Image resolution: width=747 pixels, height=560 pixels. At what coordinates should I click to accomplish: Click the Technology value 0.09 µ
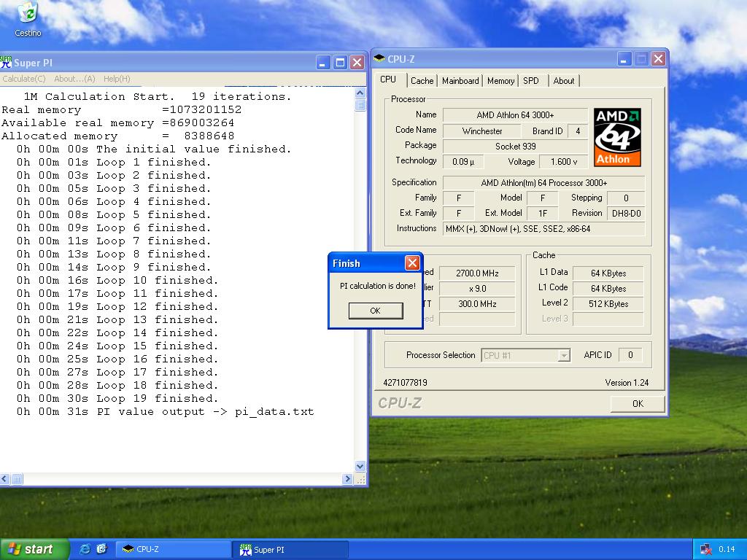(463, 161)
